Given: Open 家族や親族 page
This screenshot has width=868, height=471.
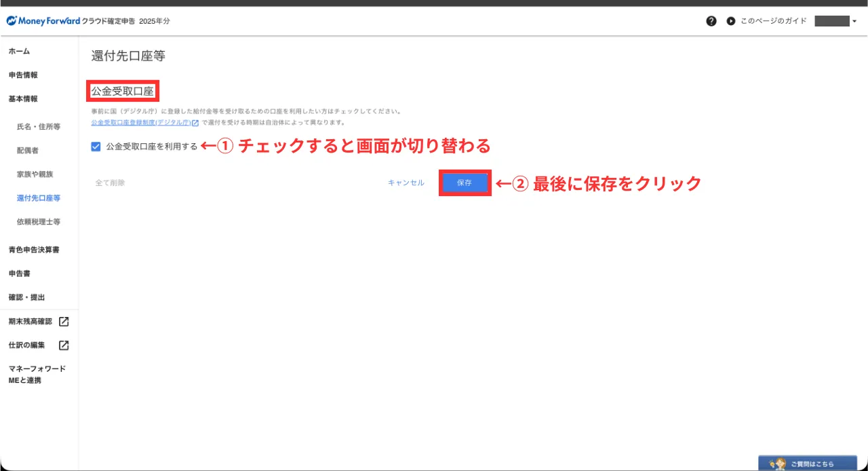Looking at the screenshot, I should click(35, 174).
